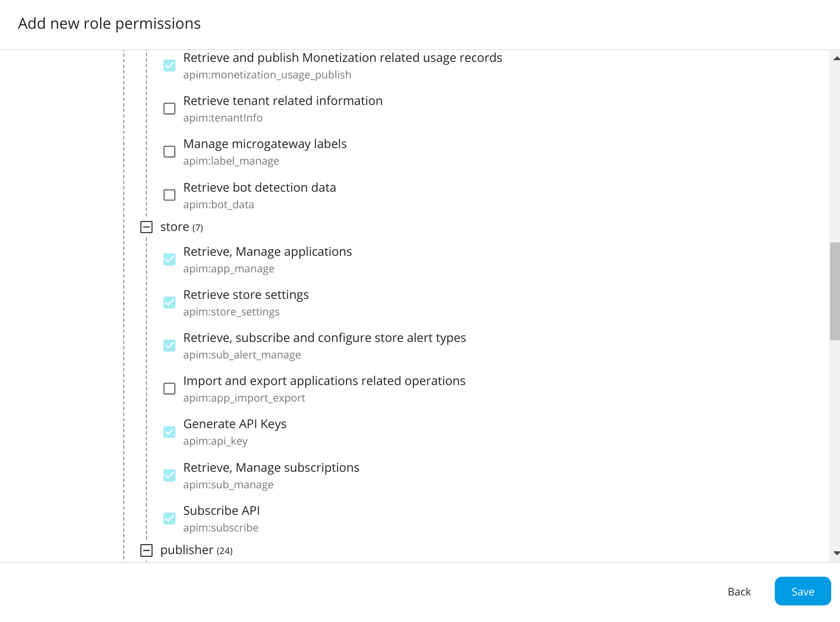Enable Import and export applications related operations
Image resolution: width=840 pixels, height=622 pixels.
coord(169,388)
